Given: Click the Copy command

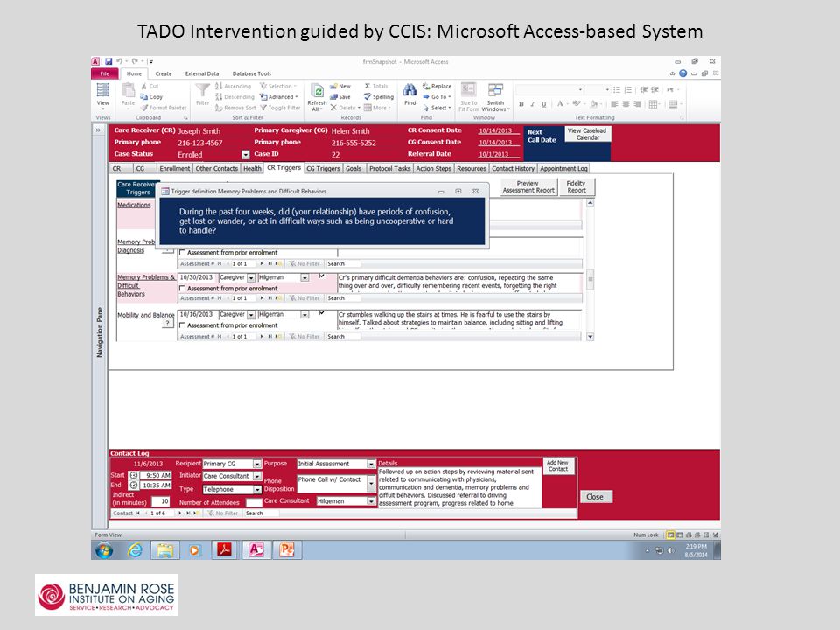Looking at the screenshot, I should tap(151, 97).
